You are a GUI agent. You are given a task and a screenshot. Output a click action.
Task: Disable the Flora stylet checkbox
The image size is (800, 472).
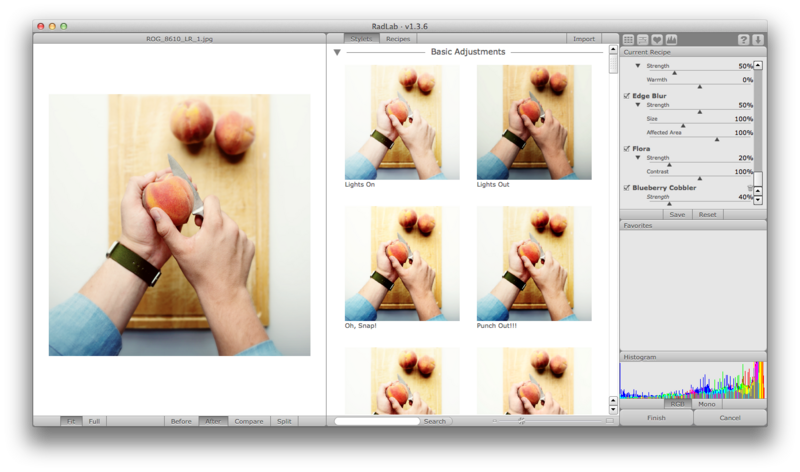point(627,148)
